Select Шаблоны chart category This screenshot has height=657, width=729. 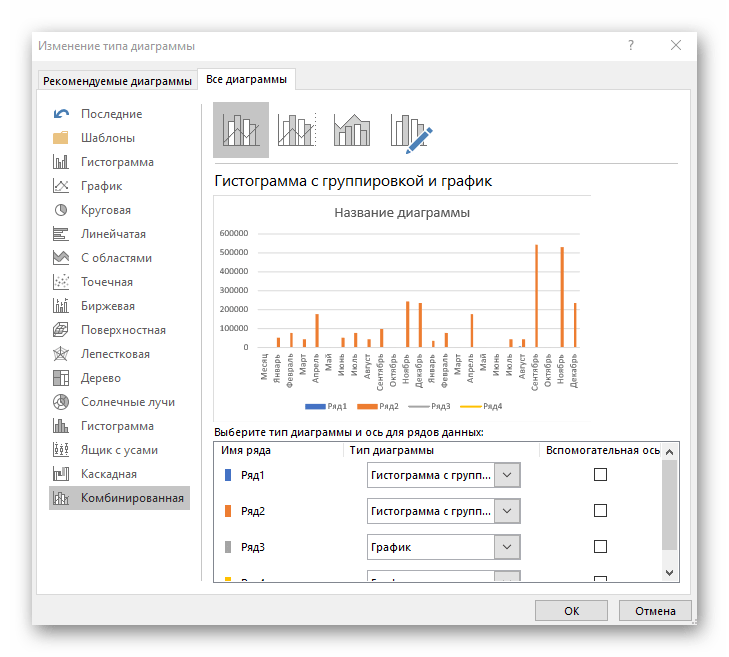coord(119,138)
